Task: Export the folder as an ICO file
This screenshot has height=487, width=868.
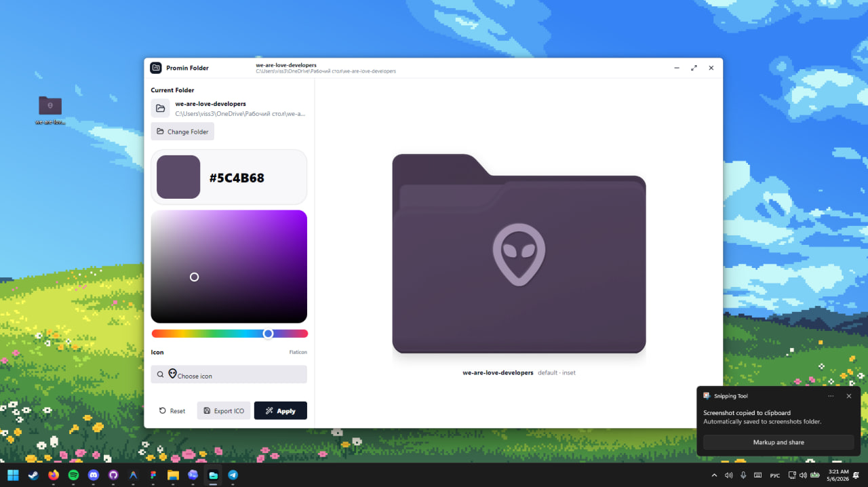Action: click(224, 411)
